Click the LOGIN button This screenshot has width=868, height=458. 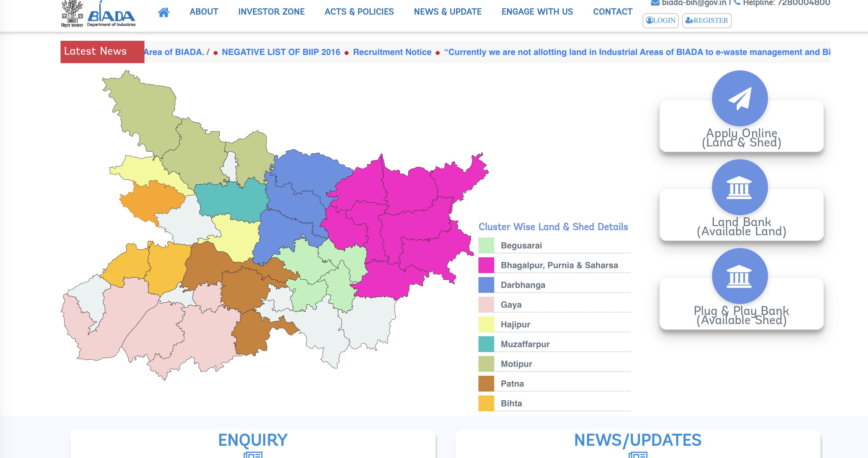pos(660,20)
